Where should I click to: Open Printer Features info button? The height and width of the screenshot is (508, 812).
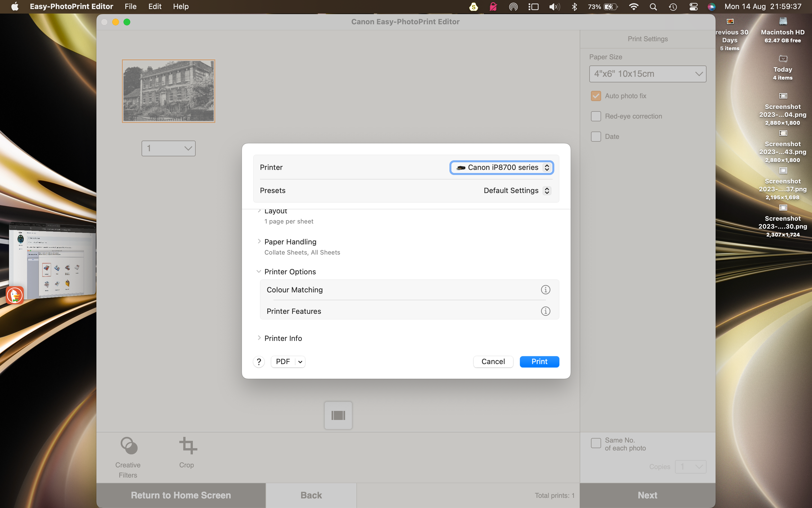pos(545,311)
